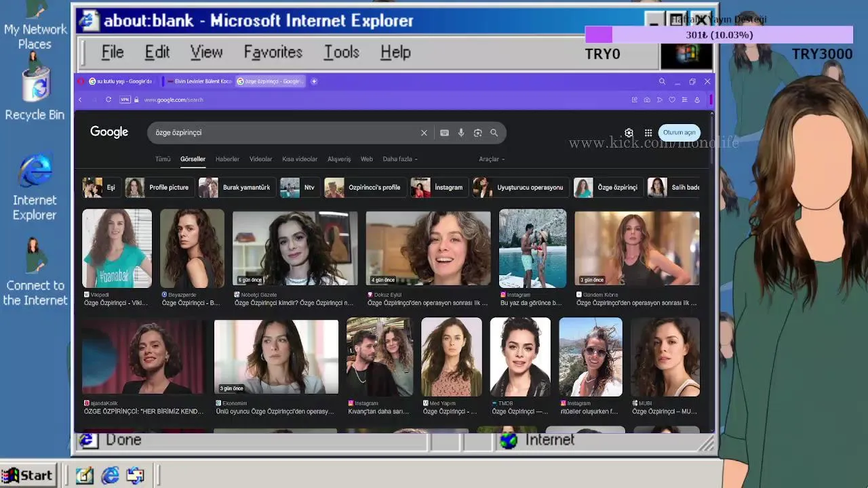Open the Edit menu
Viewport: 868px width, 488px height.
click(157, 52)
